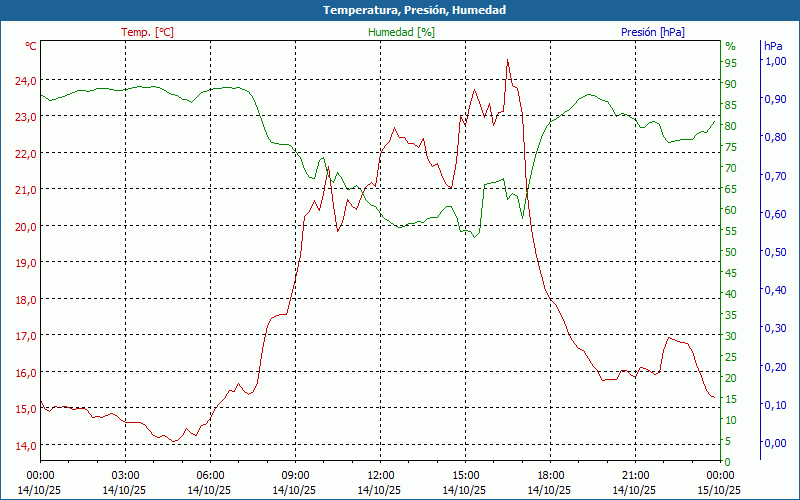Click the 14,0 temperature axis value
Image resolution: width=800 pixels, height=500 pixels.
[x=26, y=445]
